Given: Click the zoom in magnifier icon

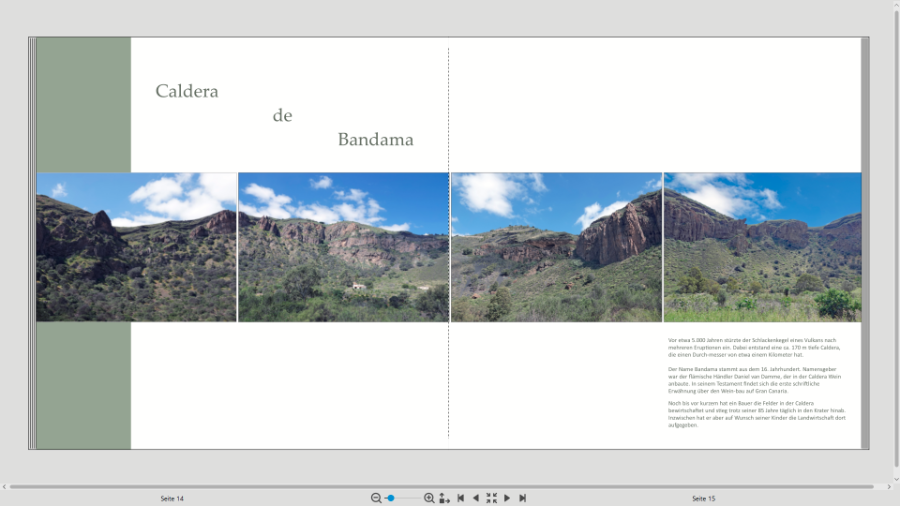Looking at the screenshot, I should pos(429,498).
